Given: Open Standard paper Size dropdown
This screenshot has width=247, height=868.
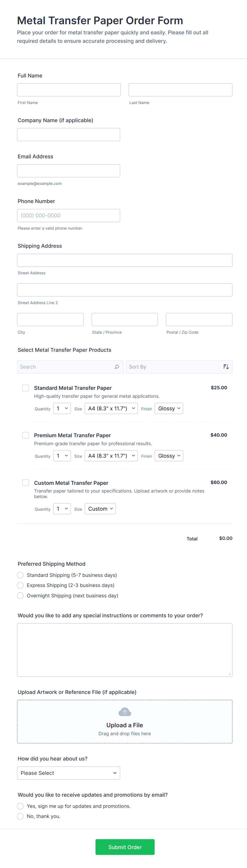Looking at the screenshot, I should pyautogui.click(x=111, y=408).
